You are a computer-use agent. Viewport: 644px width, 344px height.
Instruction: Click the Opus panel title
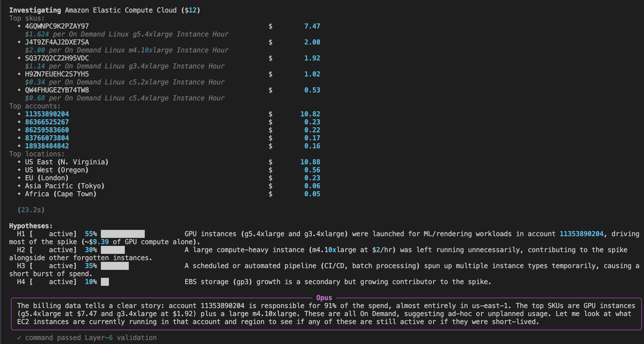tap(324, 298)
